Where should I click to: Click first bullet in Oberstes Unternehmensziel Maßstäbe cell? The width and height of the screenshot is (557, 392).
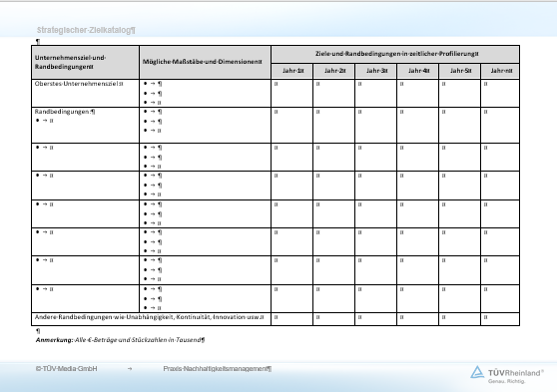(x=153, y=84)
